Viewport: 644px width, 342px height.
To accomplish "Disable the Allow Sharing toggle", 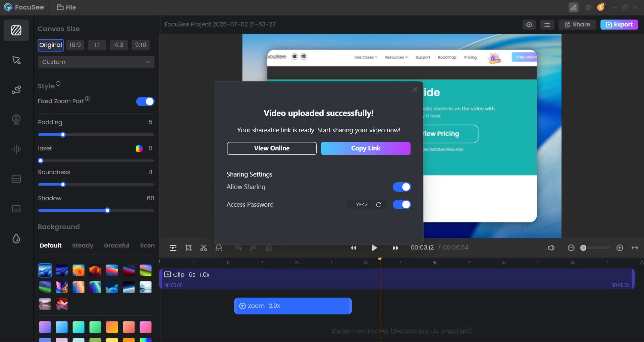I will coord(402,187).
